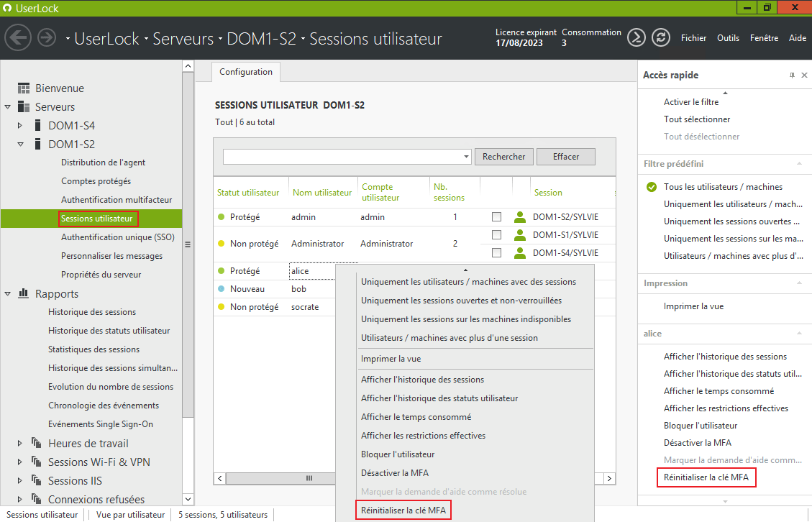Click inside the search input field

click(342, 157)
